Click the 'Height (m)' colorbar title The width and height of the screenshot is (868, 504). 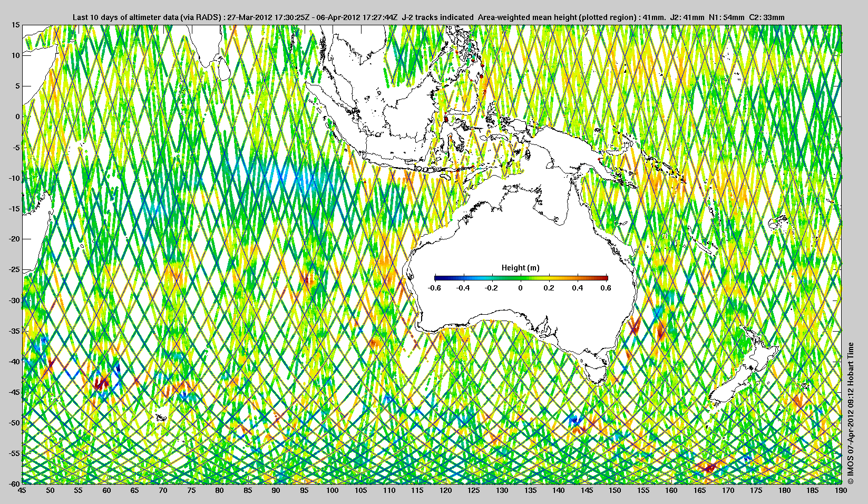tap(521, 268)
